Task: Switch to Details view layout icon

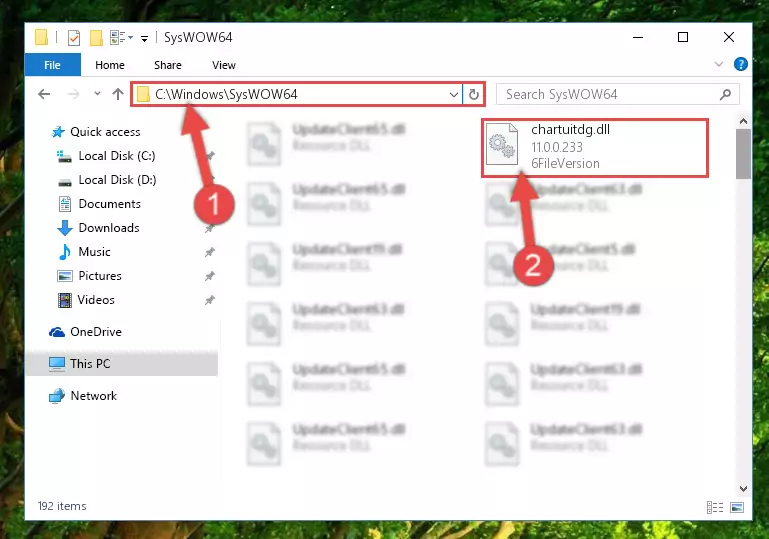Action: [x=715, y=507]
